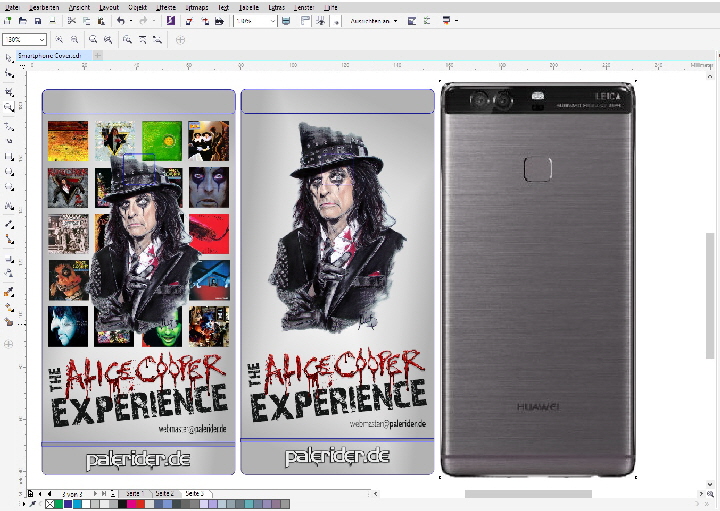
Task: Click the Print icon
Action: point(52,21)
